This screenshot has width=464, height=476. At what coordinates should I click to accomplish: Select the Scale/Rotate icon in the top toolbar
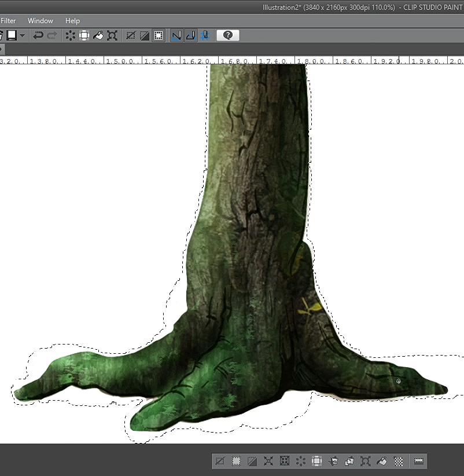[x=112, y=35]
